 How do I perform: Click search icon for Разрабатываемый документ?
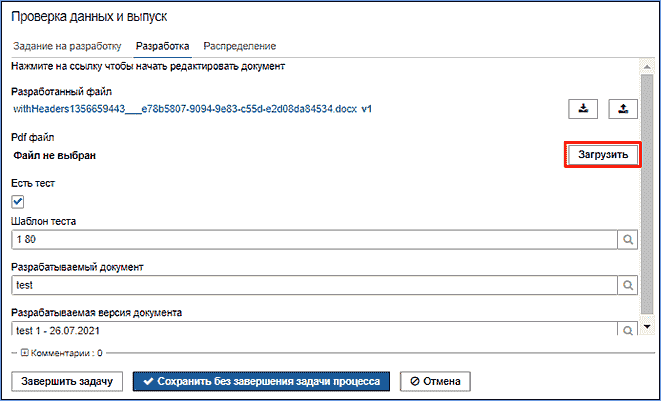626,285
